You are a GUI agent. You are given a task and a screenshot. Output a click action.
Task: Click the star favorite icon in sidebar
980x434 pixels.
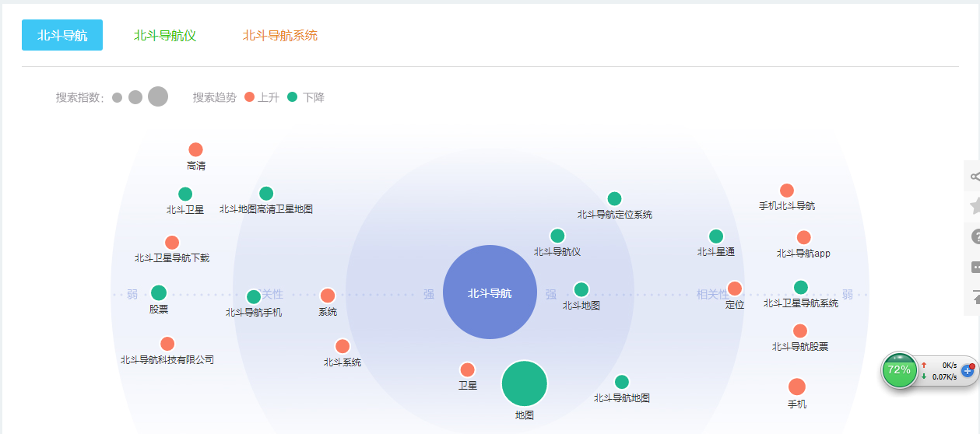974,206
